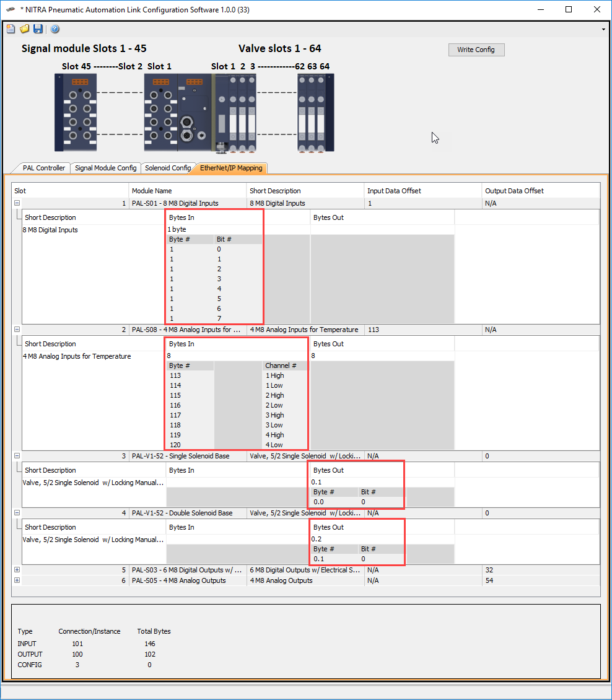The image size is (612, 700).
Task: Open the toolbar overflow arrow
Action: [603, 30]
